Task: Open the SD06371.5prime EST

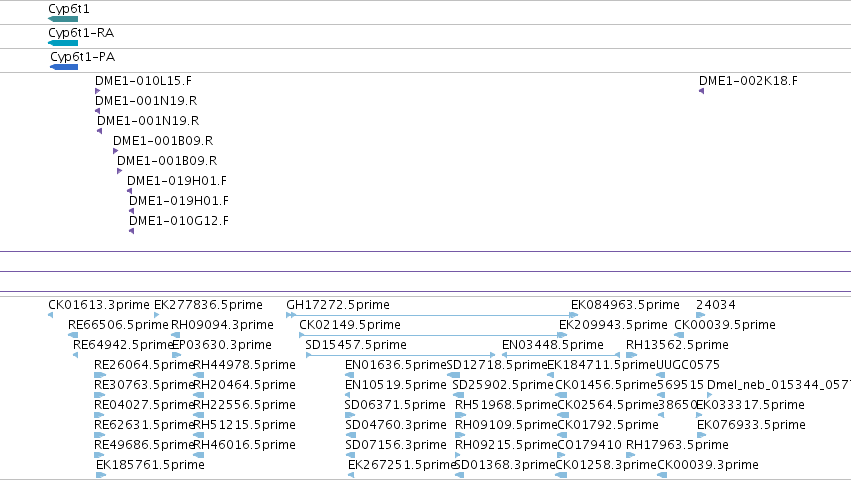Action: tap(395, 406)
